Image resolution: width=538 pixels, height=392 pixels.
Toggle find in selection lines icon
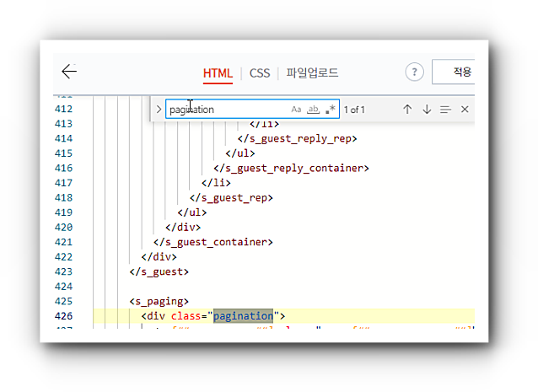pyautogui.click(x=445, y=110)
